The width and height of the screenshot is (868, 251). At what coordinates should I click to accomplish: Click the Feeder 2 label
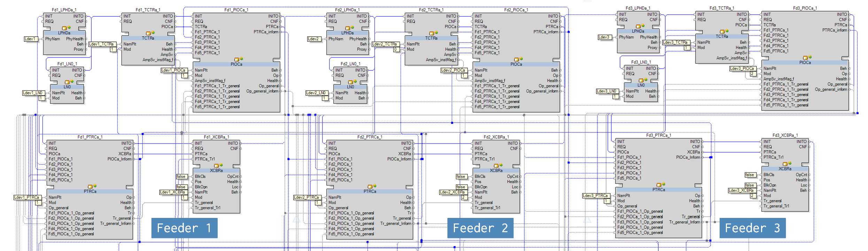pyautogui.click(x=480, y=228)
